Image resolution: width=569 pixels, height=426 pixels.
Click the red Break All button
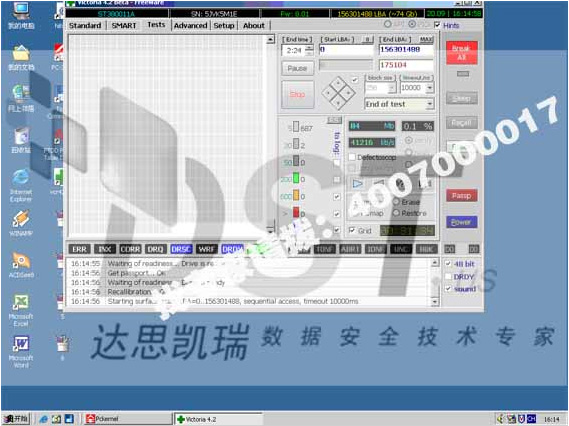click(x=462, y=53)
